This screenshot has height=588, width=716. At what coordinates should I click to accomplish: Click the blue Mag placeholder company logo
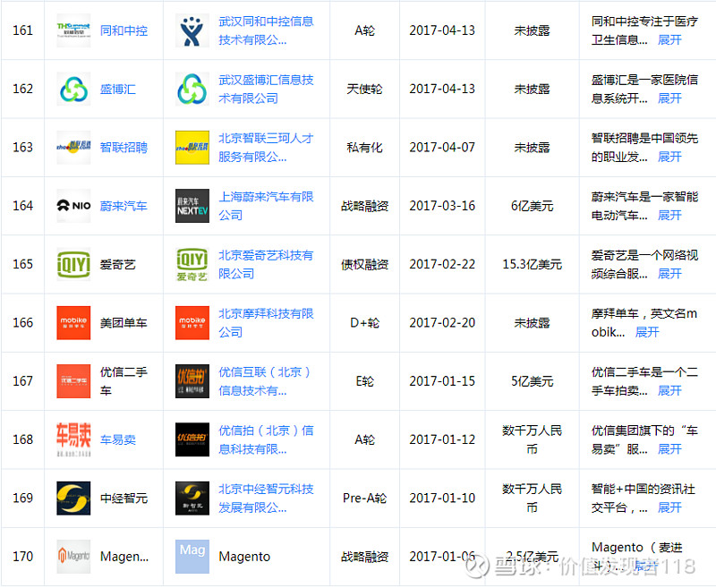(192, 557)
